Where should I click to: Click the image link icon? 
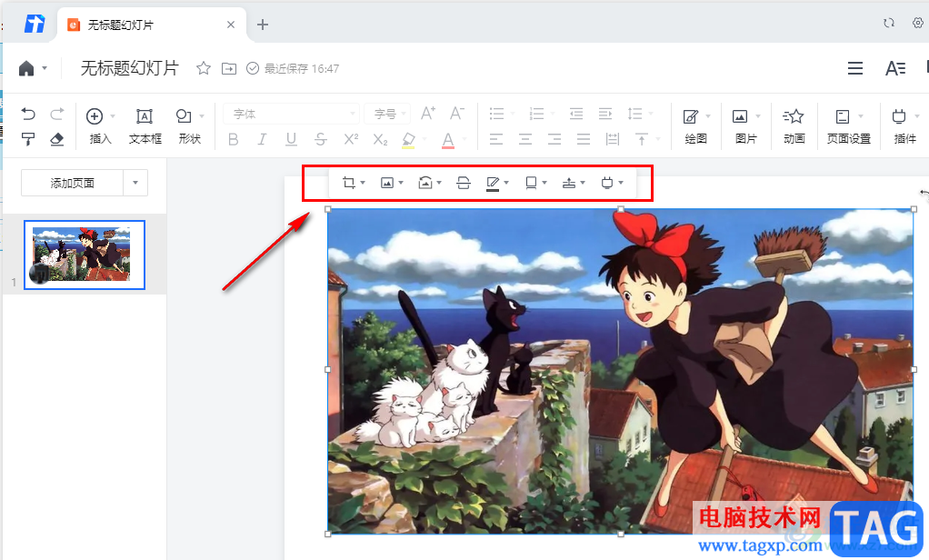464,183
